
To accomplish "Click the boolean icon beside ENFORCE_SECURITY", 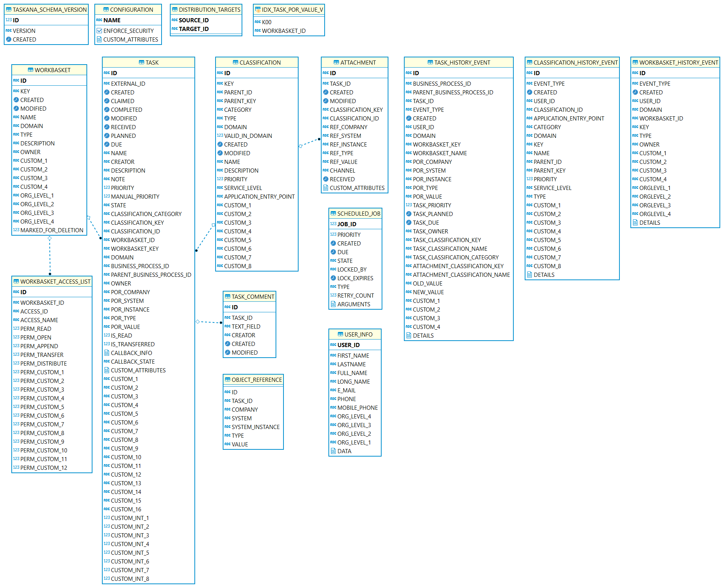I will pyautogui.click(x=99, y=31).
